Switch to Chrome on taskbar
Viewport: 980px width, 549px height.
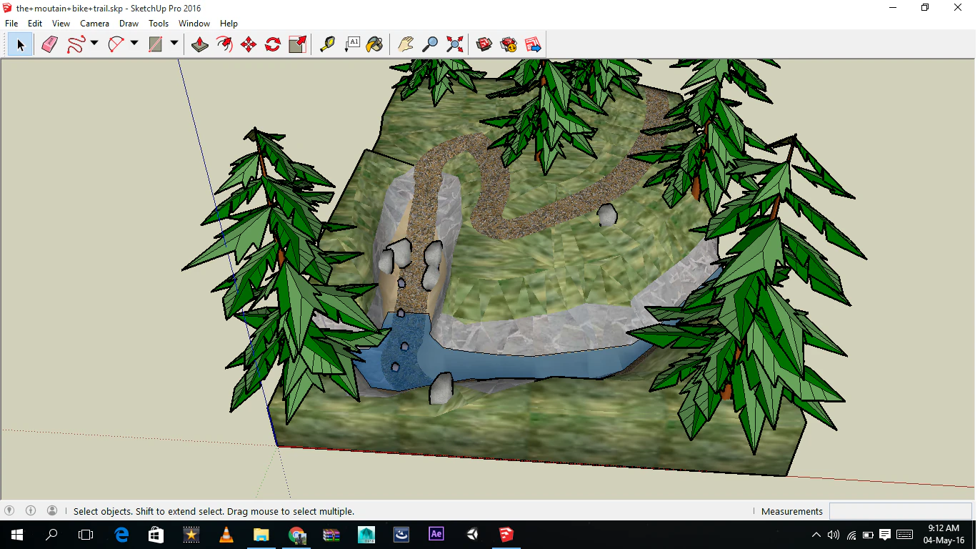(x=296, y=534)
